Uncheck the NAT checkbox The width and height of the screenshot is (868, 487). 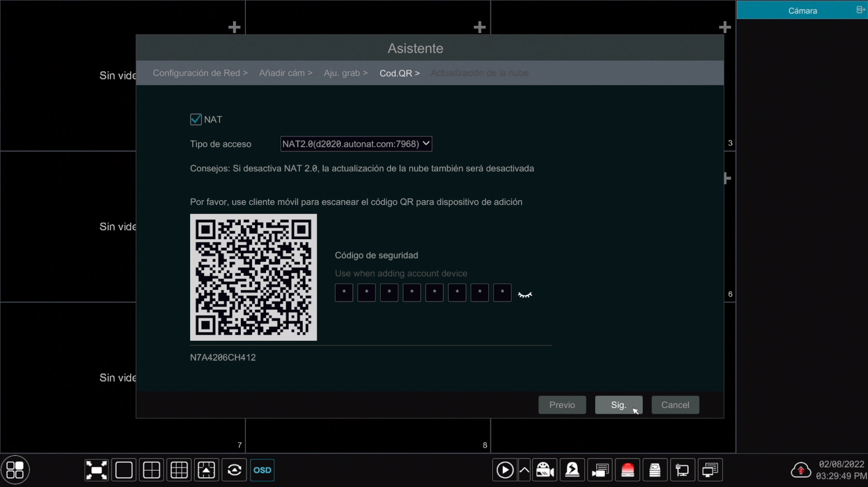point(196,119)
